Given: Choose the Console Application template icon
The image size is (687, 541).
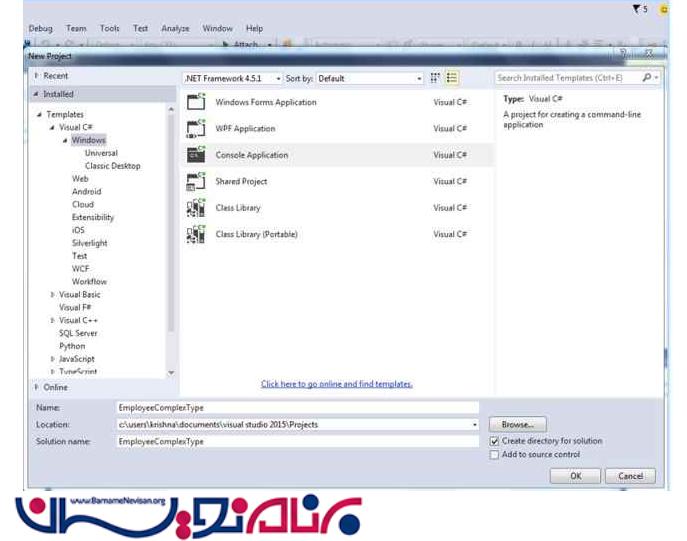Looking at the screenshot, I should (196, 155).
